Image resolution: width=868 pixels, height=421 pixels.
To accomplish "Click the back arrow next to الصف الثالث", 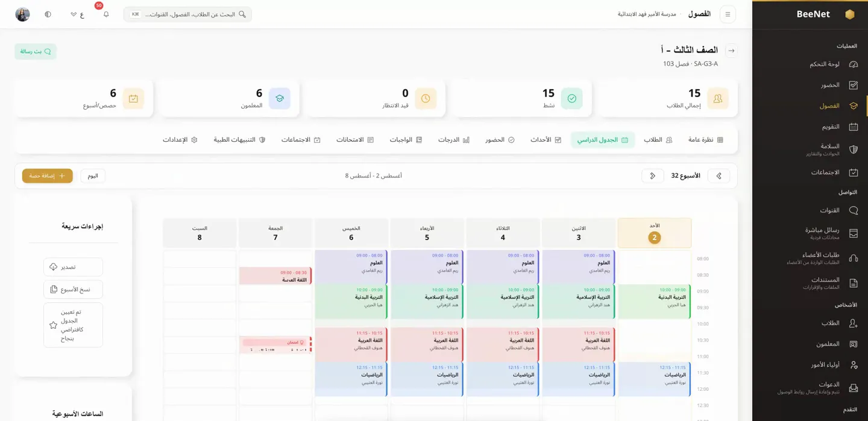I will [731, 51].
